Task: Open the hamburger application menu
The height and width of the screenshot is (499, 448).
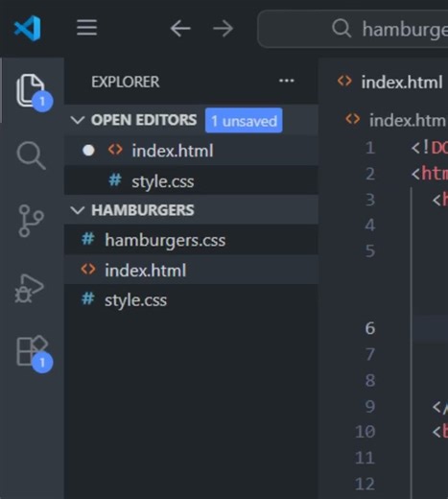Action: (86, 28)
